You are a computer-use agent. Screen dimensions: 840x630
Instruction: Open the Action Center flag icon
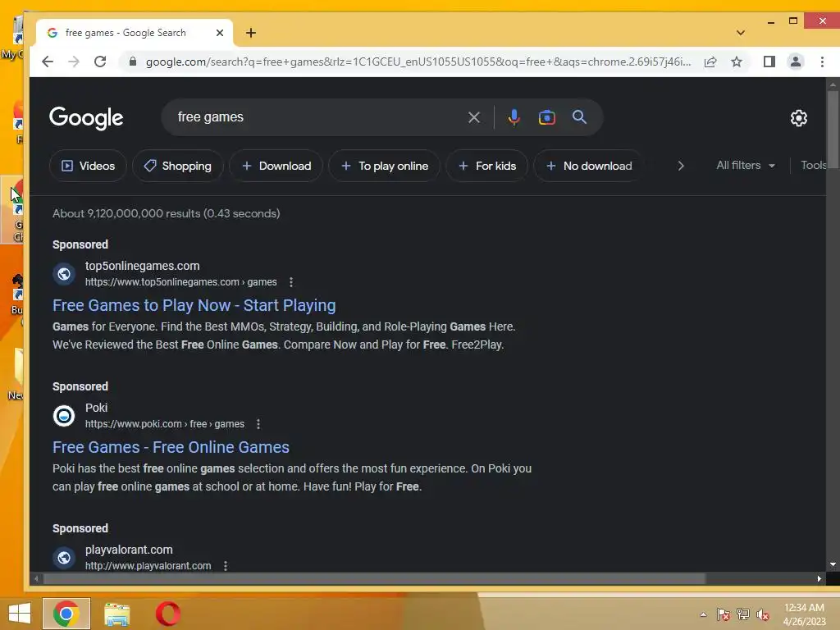coord(724,614)
